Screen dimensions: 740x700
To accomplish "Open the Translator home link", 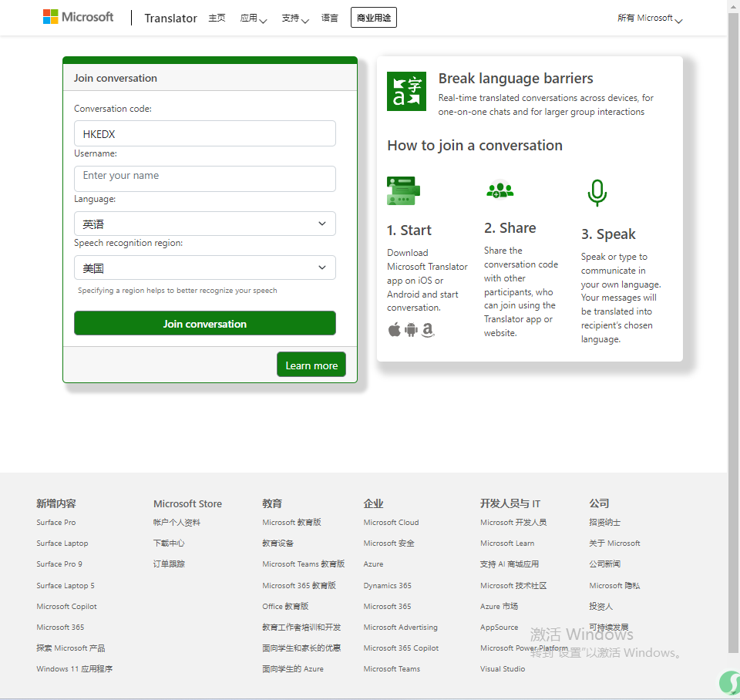I will (170, 18).
